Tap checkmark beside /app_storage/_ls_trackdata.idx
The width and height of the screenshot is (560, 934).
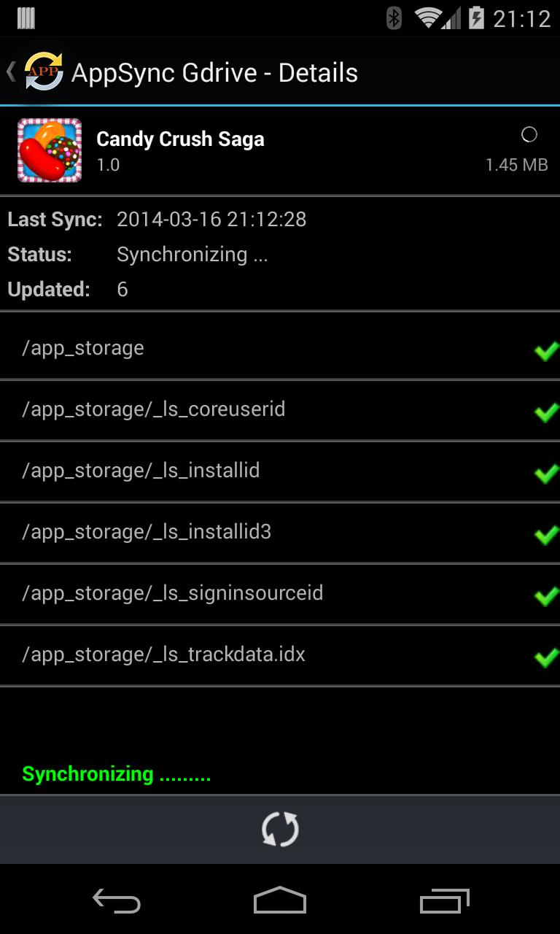(547, 657)
